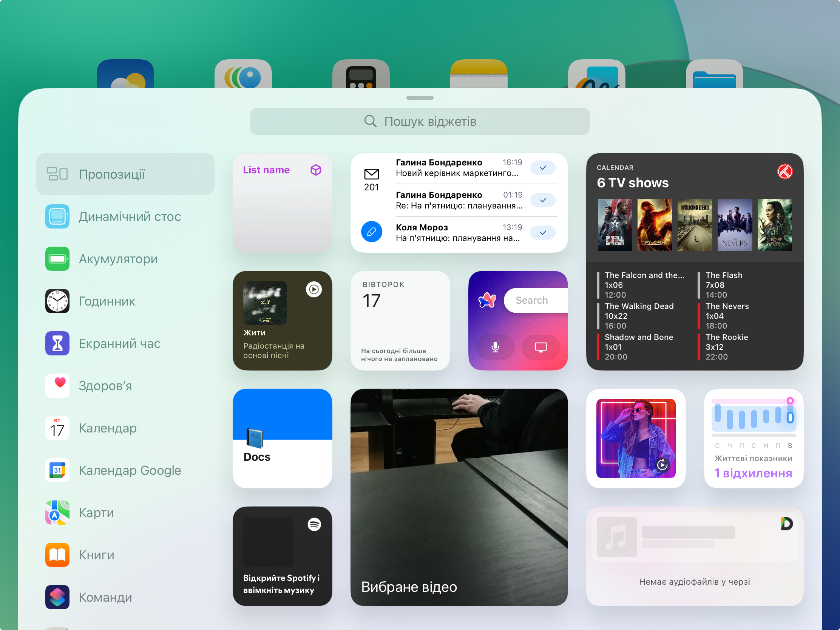Open Акумулятори widget category
Image resolution: width=840 pixels, height=630 pixels.
click(x=125, y=259)
